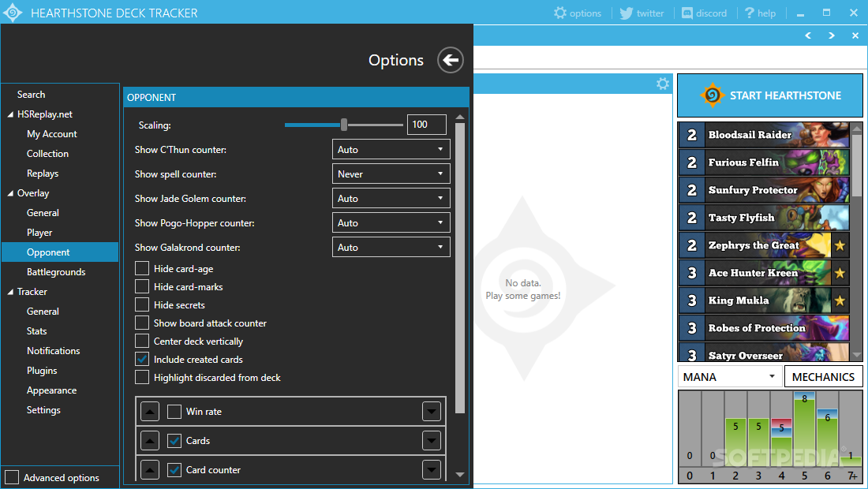Image resolution: width=868 pixels, height=489 pixels.
Task: Open the Battlegrounds options page
Action: (56, 272)
